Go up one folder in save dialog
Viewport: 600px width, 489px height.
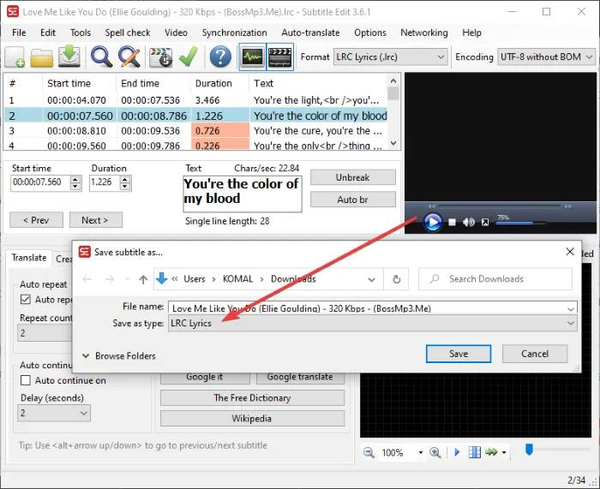(143, 279)
